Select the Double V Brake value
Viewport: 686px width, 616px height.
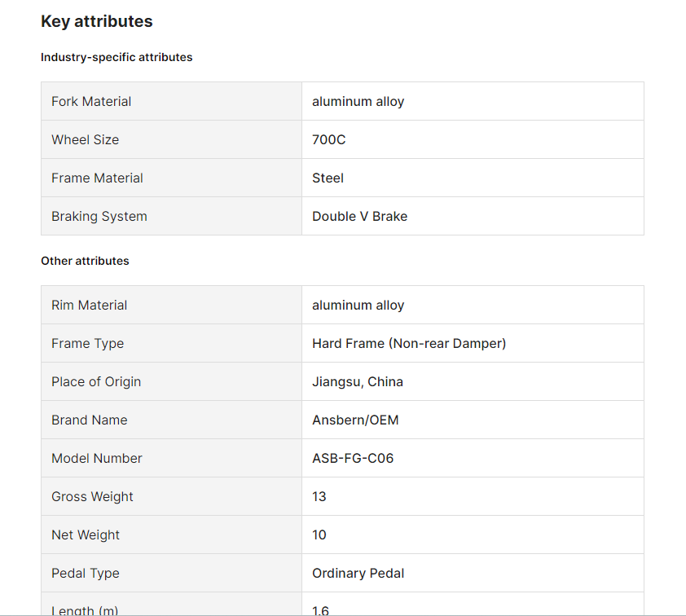pyautogui.click(x=359, y=216)
